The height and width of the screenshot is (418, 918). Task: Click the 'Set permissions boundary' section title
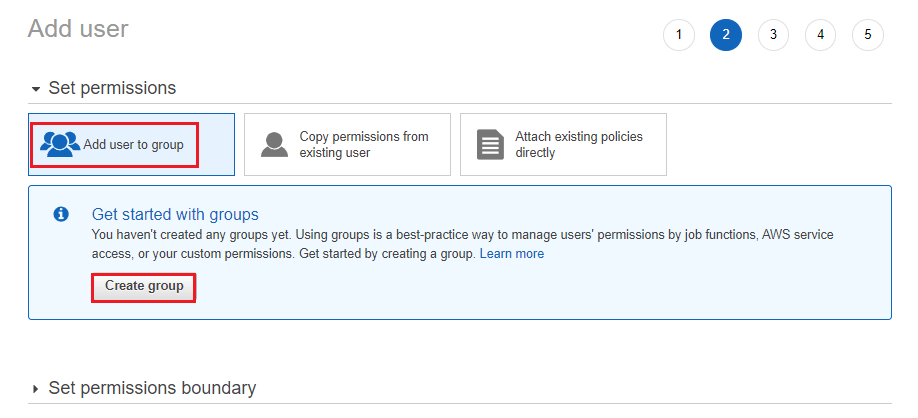click(152, 388)
